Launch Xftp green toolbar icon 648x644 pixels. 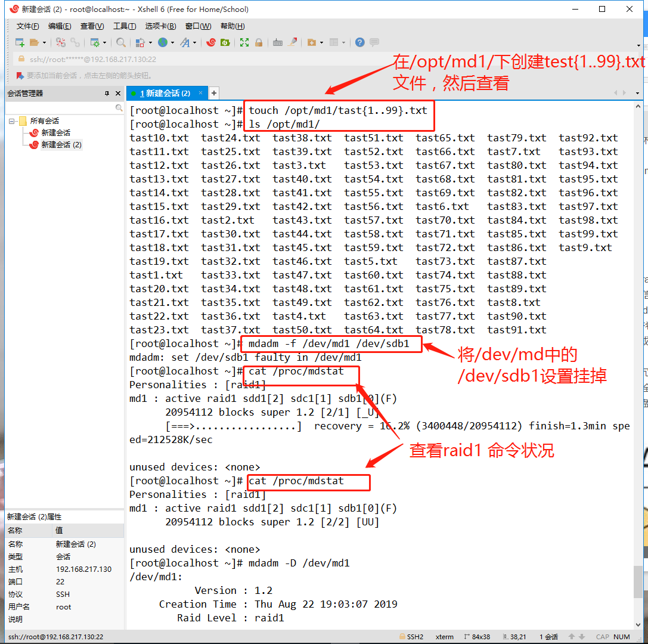[225, 42]
